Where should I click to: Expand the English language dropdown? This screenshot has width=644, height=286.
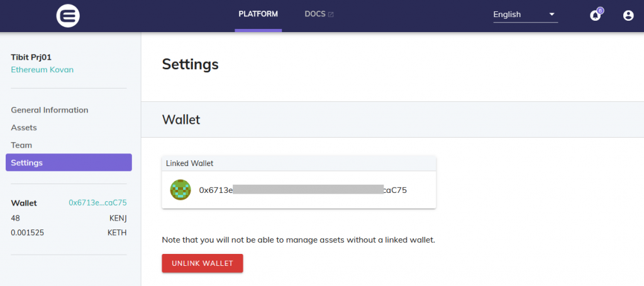[x=525, y=14]
